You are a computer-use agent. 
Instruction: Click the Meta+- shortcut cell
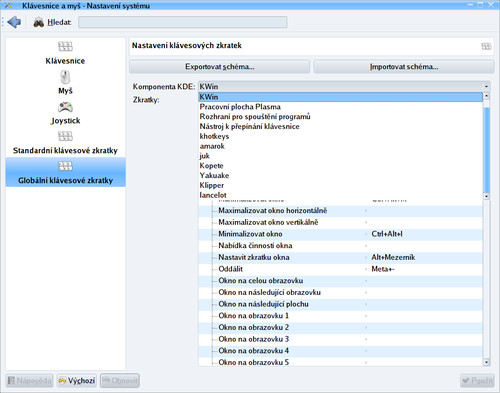(x=383, y=269)
